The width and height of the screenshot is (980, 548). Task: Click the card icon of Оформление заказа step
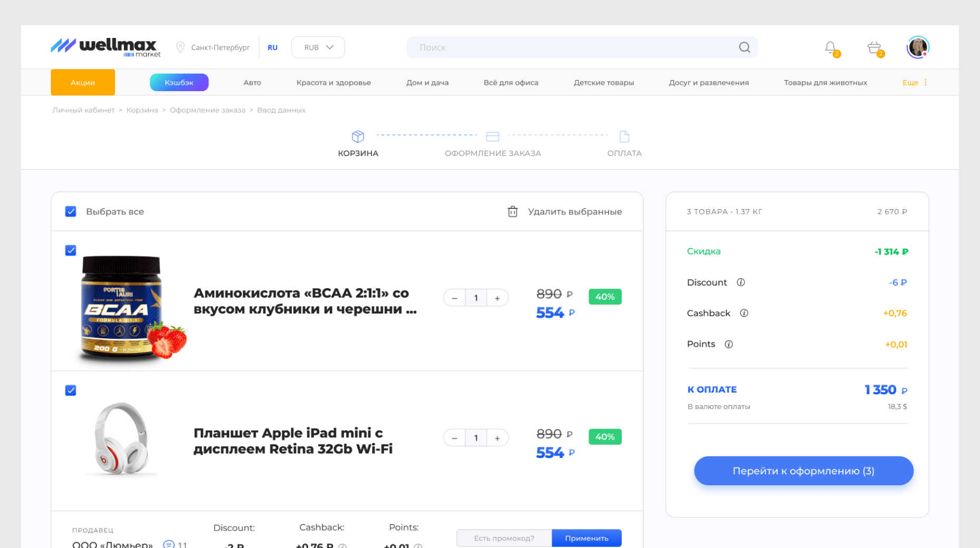tap(493, 136)
